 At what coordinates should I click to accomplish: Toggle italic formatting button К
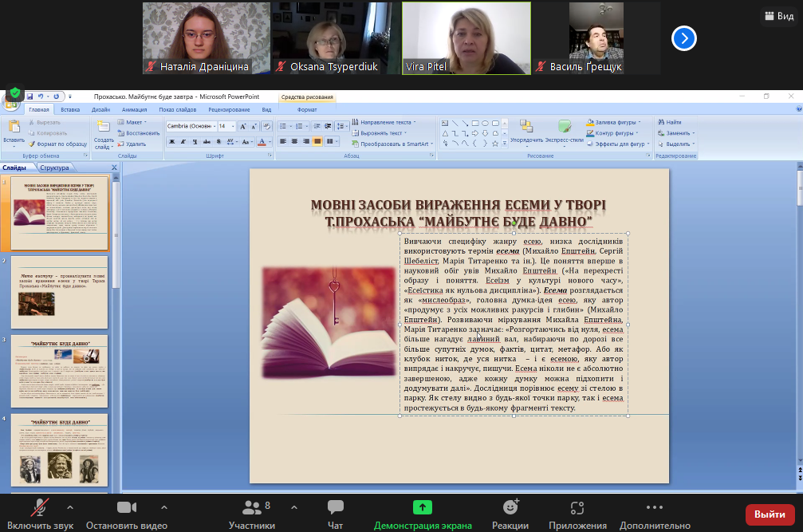tap(183, 141)
